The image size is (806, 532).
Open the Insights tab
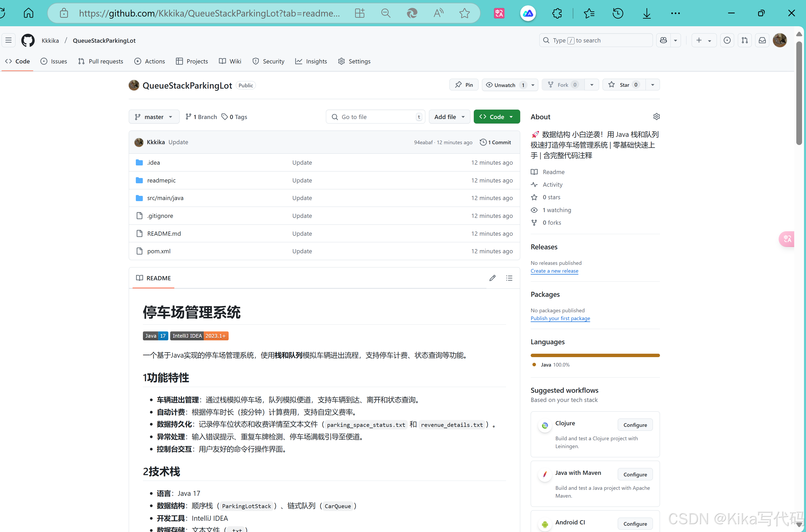[x=311, y=61]
